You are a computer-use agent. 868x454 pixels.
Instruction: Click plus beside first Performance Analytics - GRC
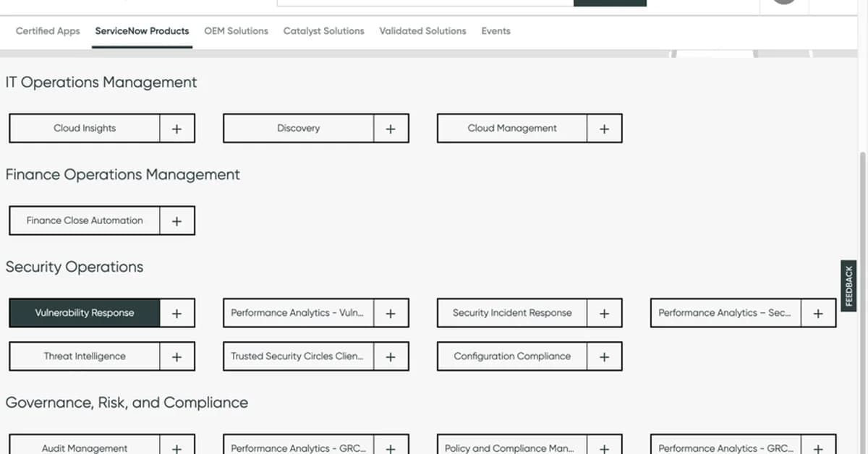[x=391, y=445]
